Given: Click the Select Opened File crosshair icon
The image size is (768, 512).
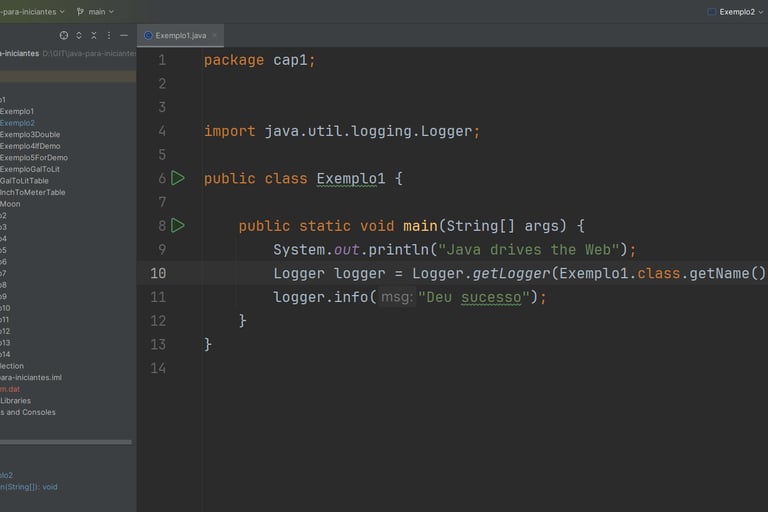Looking at the screenshot, I should (x=64, y=35).
